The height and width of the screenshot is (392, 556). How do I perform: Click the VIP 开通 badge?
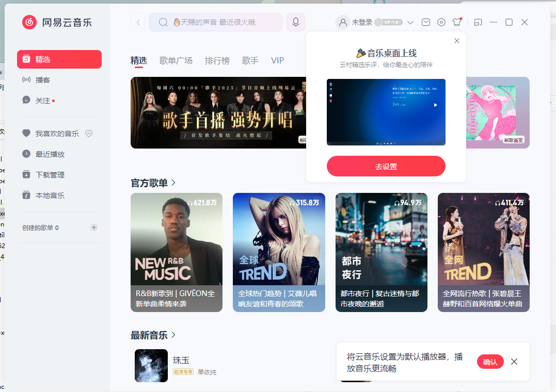click(x=389, y=22)
